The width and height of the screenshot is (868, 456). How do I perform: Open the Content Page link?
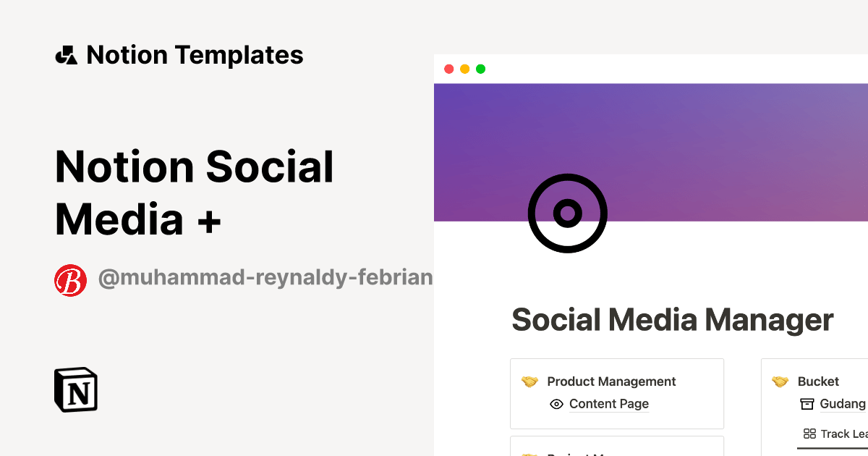tap(608, 404)
